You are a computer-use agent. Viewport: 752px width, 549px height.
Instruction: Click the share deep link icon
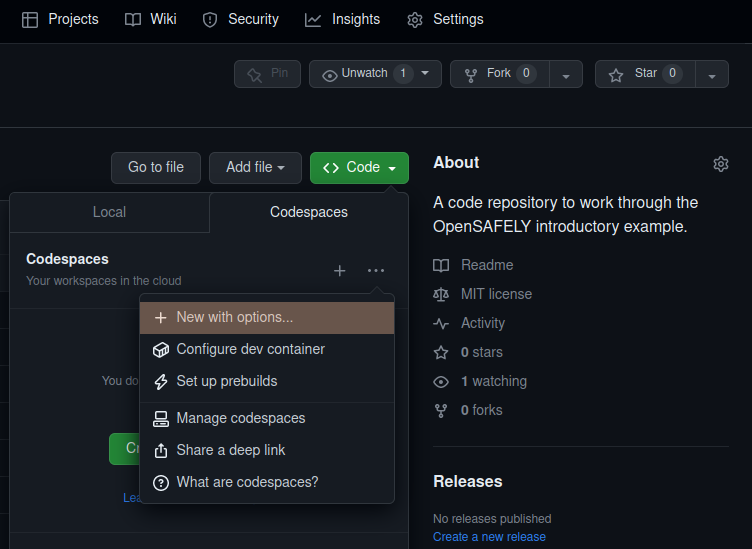tap(161, 450)
